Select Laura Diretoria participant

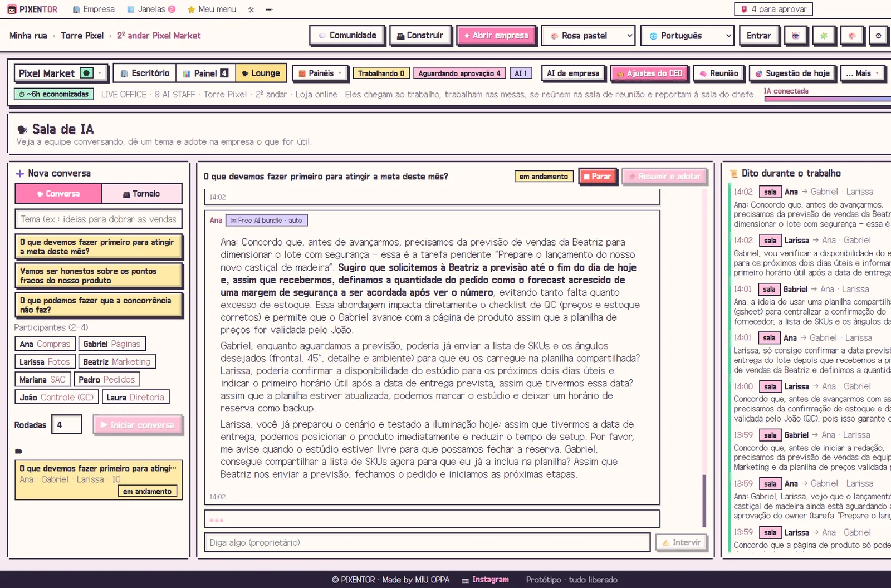click(x=135, y=398)
